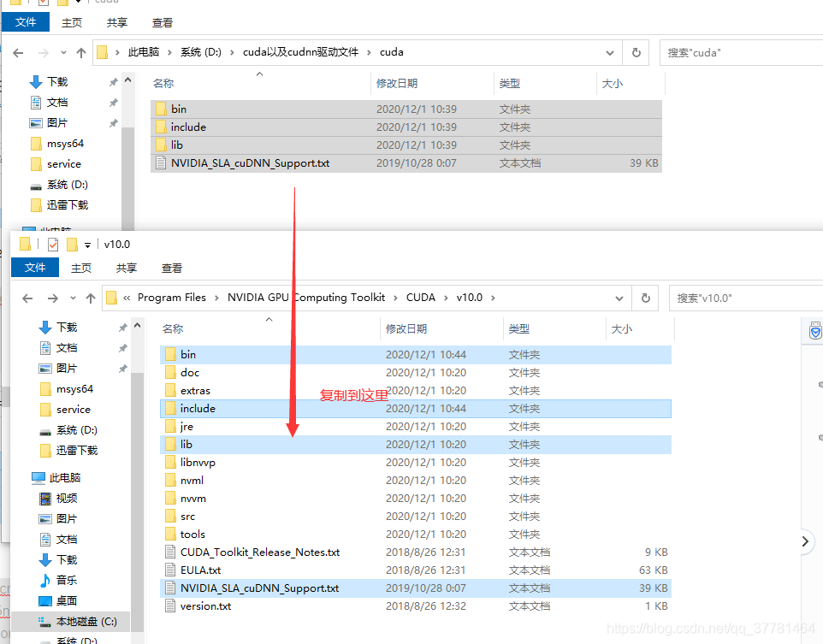Select CUDA_Toolkit_Release_Notes.txt file

[415, 552]
